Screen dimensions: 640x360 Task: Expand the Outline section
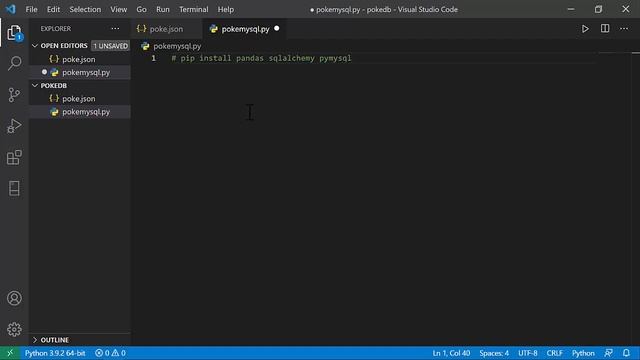point(35,340)
